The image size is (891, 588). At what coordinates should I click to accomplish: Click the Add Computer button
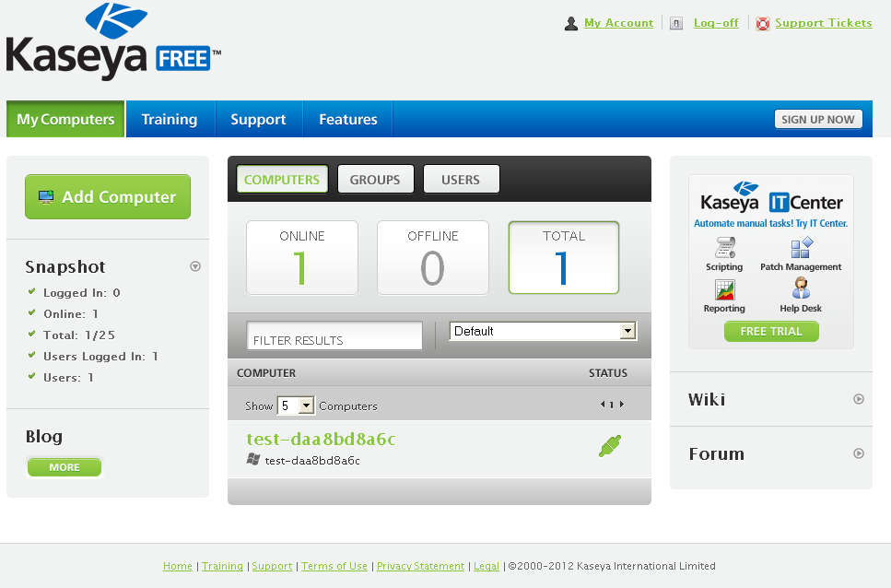(x=108, y=196)
